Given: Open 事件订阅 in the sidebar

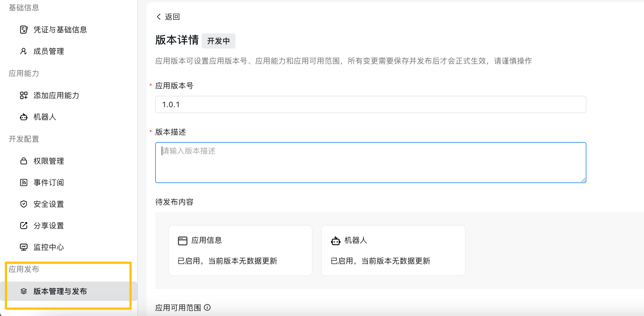Looking at the screenshot, I should pyautogui.click(x=49, y=182).
